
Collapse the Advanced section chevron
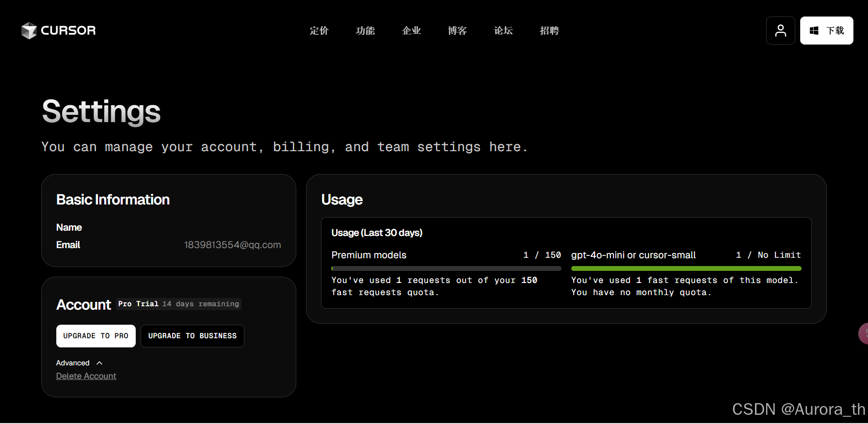99,363
